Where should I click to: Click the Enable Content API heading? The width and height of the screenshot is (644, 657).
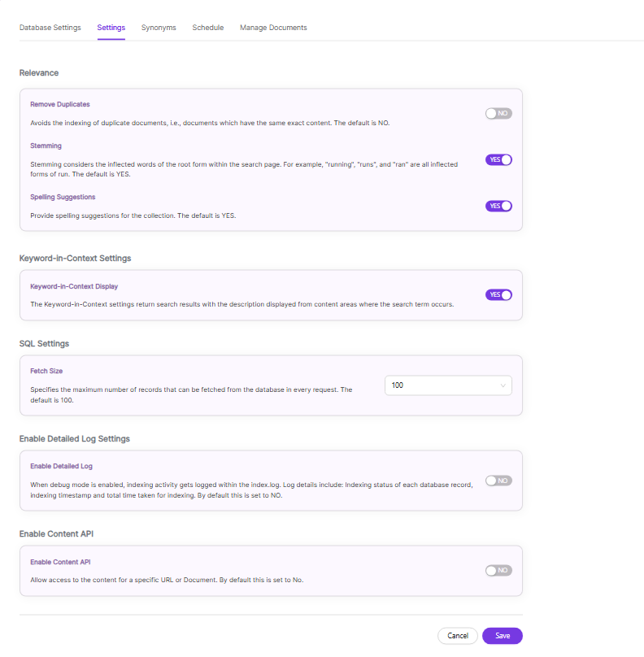[x=56, y=534]
